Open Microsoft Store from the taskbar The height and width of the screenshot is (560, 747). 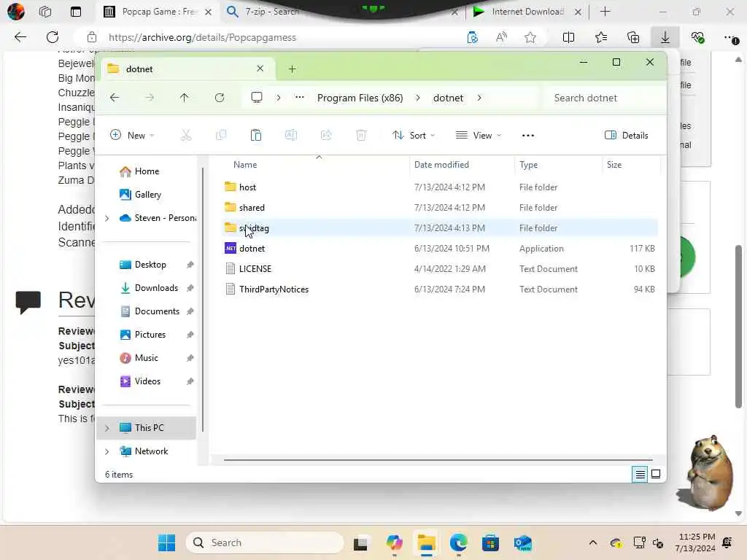click(x=490, y=542)
